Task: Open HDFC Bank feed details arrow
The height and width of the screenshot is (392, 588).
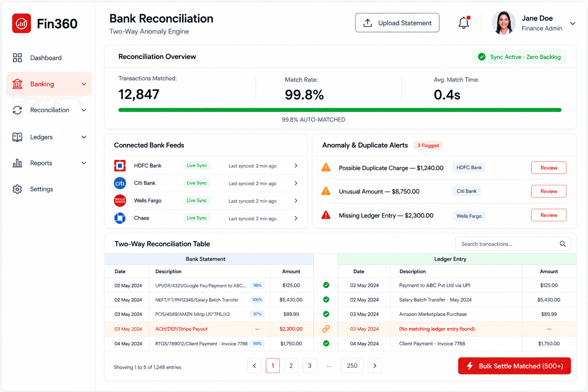Action: [x=296, y=166]
